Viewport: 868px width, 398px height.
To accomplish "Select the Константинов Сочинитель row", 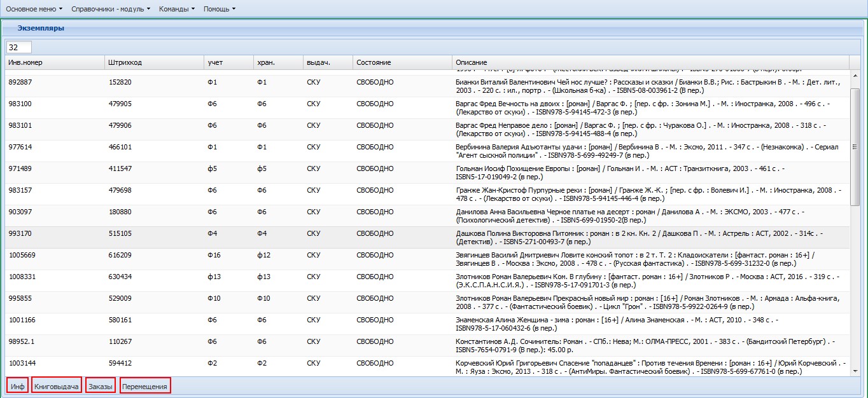I will [x=428, y=346].
